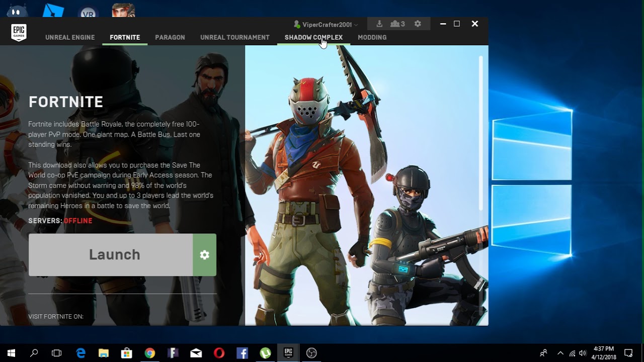Open Fortnite launch options gear button
The width and height of the screenshot is (644, 362).
point(204,255)
